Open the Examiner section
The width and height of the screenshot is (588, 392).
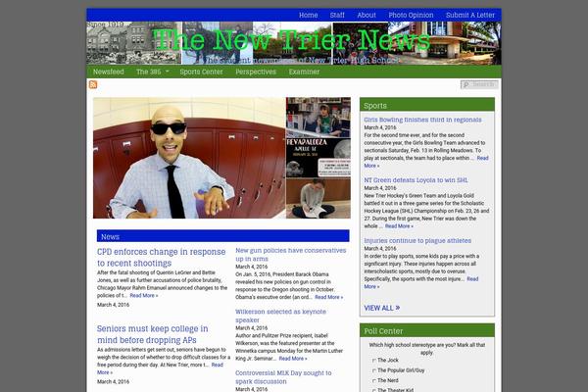(x=304, y=72)
